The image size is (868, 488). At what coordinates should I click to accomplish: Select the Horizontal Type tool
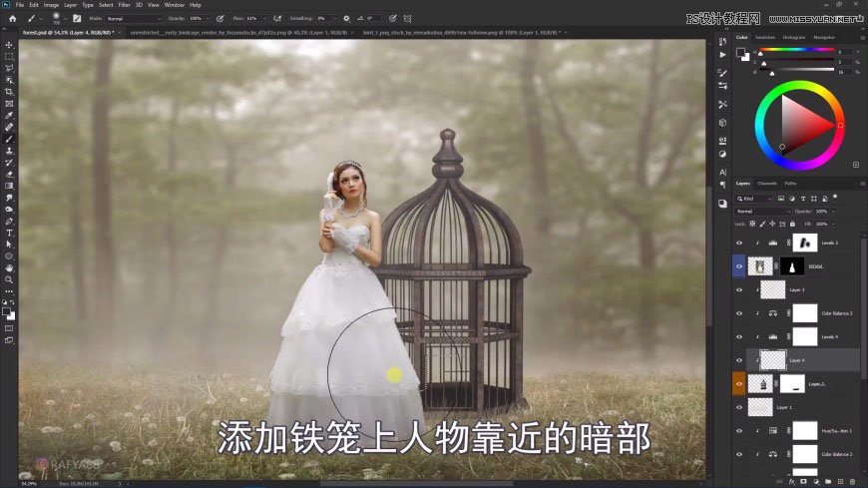click(x=9, y=233)
